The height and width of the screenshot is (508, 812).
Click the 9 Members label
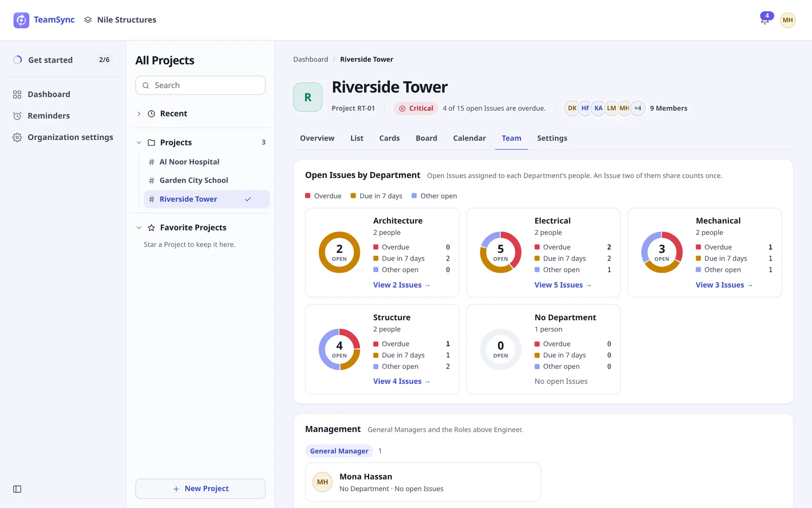coord(669,108)
